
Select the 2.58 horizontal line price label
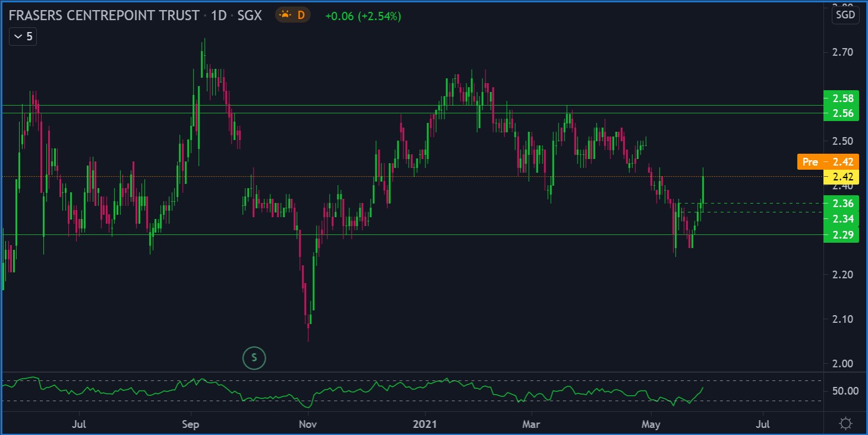pos(841,98)
